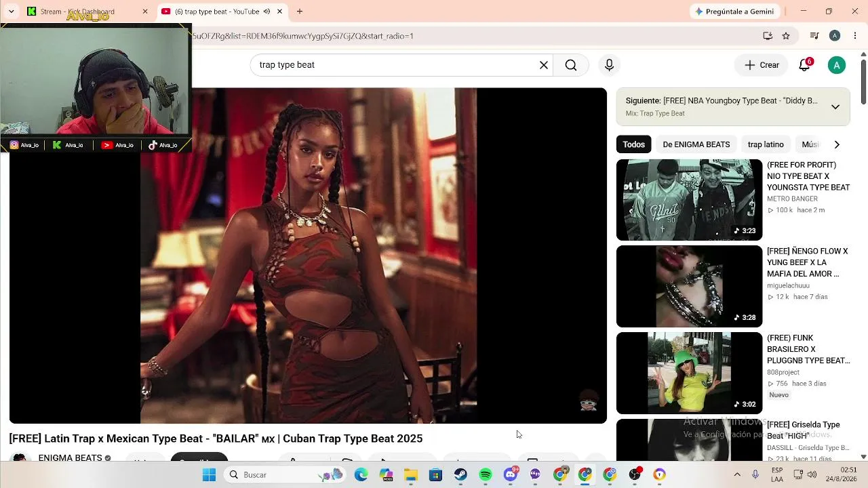The image size is (868, 488).
Task: Click the ESP LAA language indicator
Action: 777,474
